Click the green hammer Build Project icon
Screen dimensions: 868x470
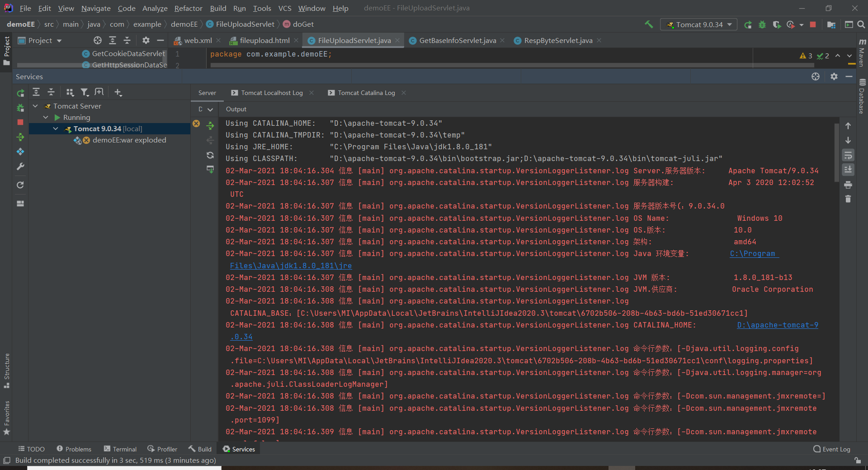click(x=649, y=24)
